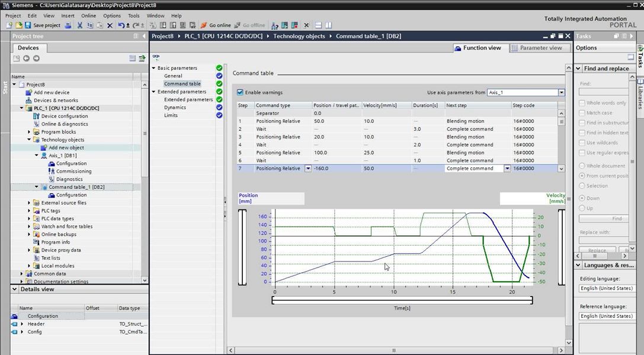Select the Down search direction radio button

click(x=582, y=198)
